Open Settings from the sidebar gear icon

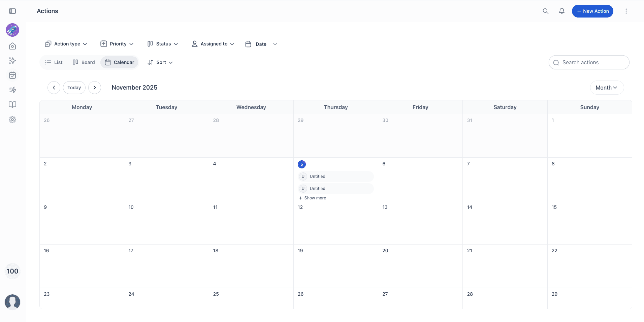tap(12, 120)
